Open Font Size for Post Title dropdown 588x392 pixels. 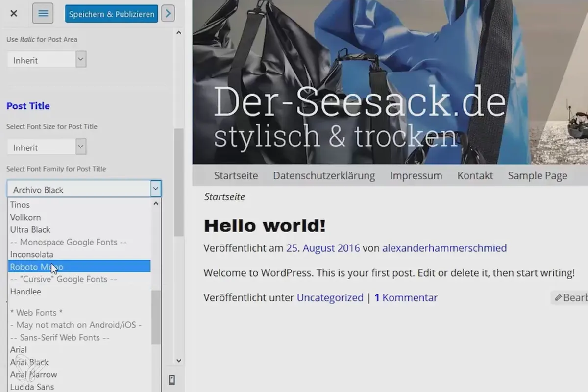(47, 147)
